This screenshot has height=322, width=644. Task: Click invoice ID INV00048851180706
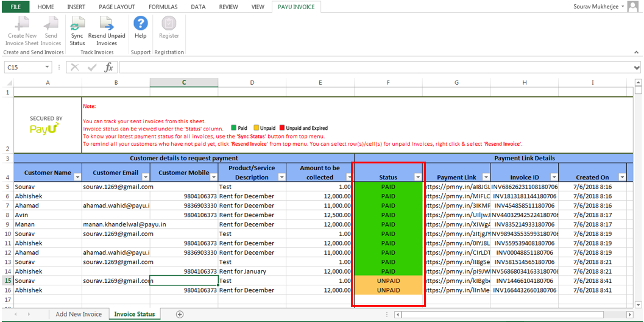(x=525, y=252)
